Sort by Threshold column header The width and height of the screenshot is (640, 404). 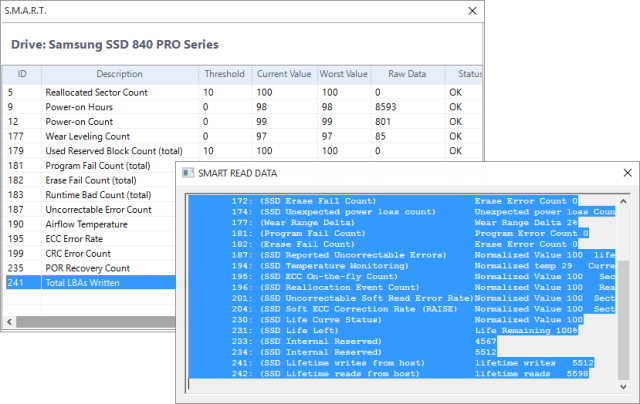pos(225,74)
